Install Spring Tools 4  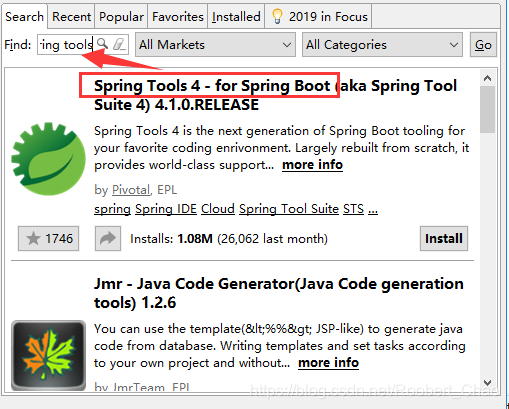coord(444,238)
